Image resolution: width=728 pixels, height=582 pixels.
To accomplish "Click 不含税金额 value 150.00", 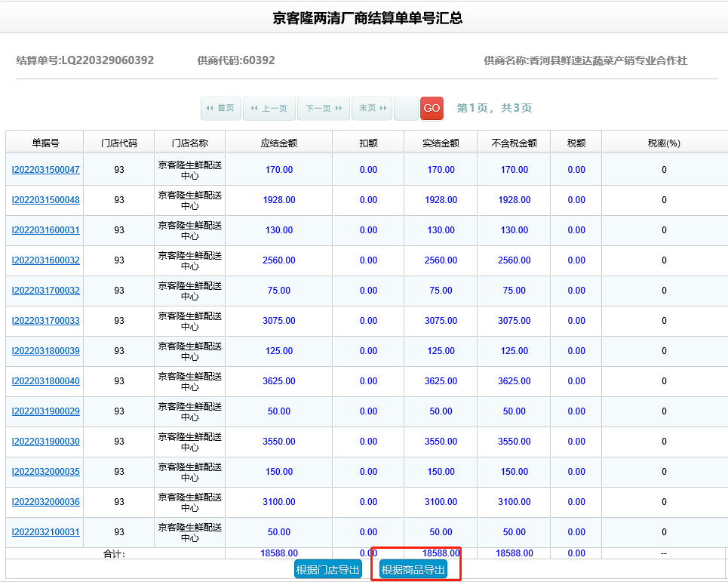I will coord(515,472).
